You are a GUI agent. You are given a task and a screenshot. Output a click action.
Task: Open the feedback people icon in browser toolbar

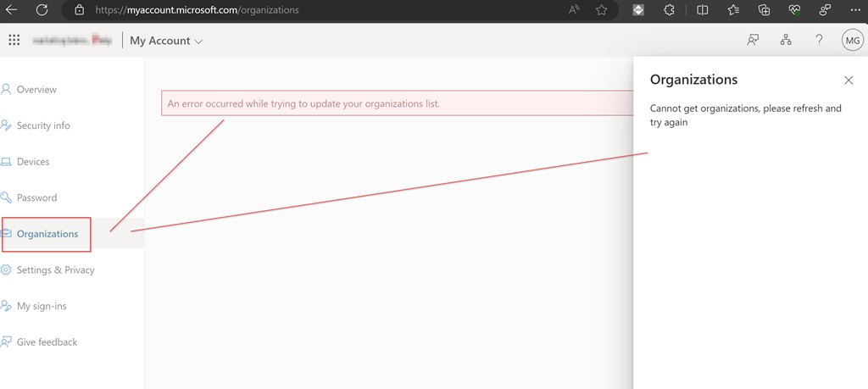pyautogui.click(x=826, y=9)
